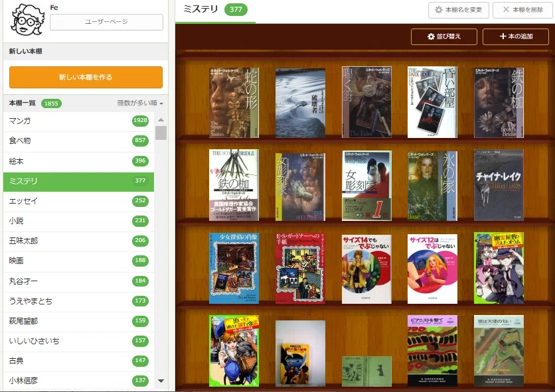The width and height of the screenshot is (555, 392).
Task: Open the 氷の家 book cover
Action: tap(432, 186)
